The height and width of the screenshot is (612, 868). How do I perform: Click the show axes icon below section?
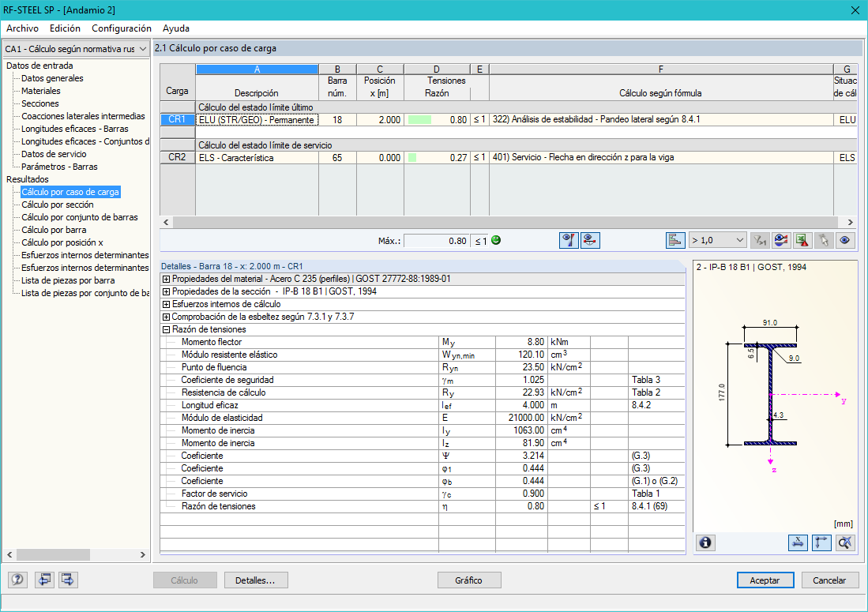click(821, 543)
